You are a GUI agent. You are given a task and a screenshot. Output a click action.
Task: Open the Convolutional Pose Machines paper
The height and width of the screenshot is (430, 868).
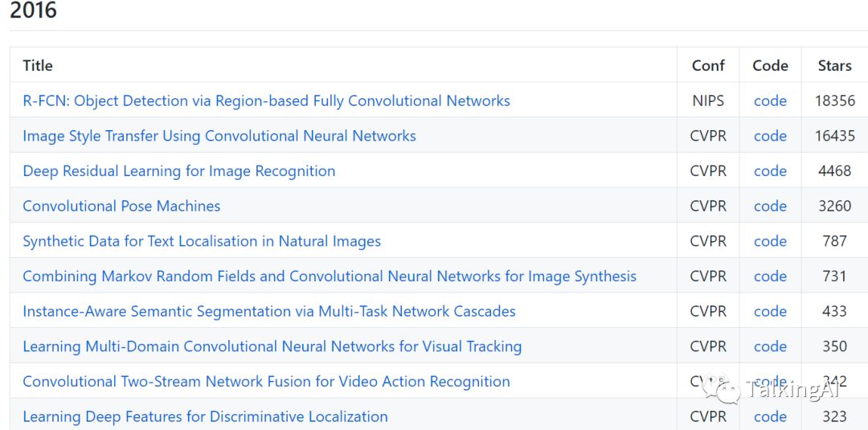click(121, 207)
